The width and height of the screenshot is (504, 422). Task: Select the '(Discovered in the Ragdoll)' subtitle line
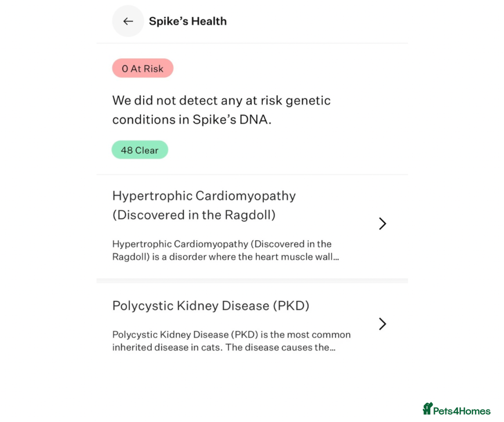[x=194, y=215]
